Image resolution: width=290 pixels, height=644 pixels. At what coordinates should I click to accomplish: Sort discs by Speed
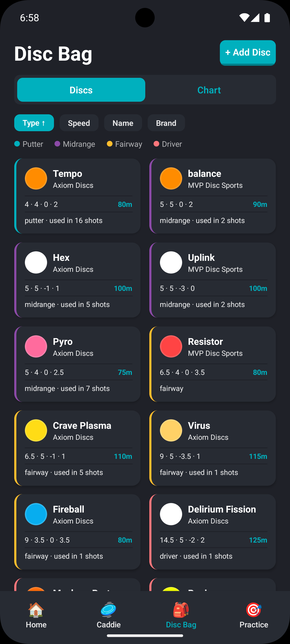(79, 123)
